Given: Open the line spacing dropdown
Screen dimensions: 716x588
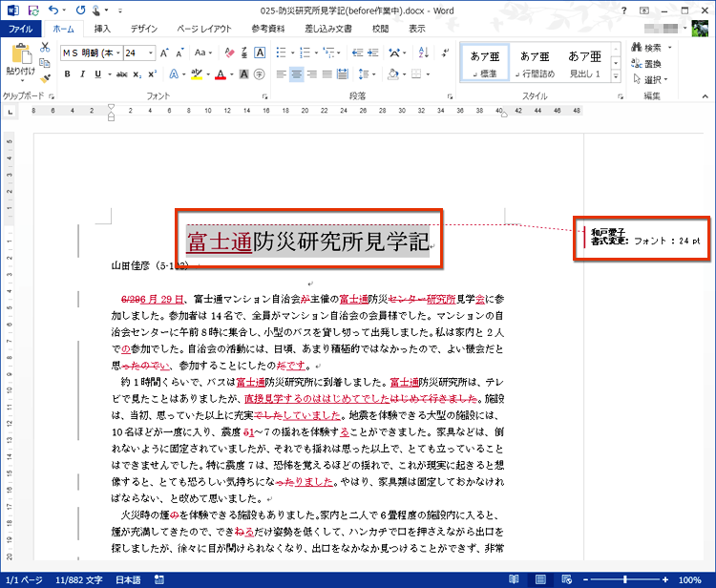Looking at the screenshot, I should 368,73.
